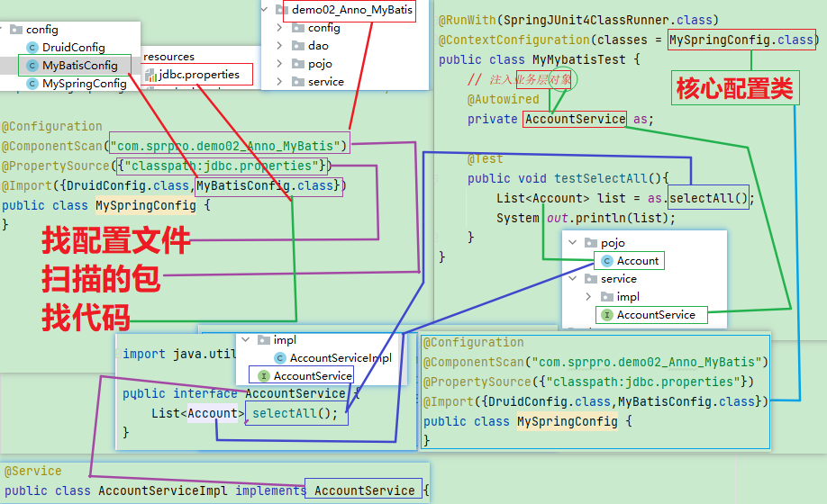The width and height of the screenshot is (827, 504).
Task: Expand the collapsed pojo node below dao
Action: (x=279, y=64)
